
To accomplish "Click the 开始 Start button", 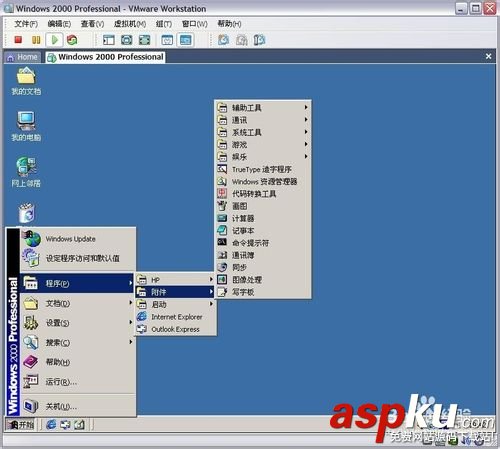I will coord(21,425).
